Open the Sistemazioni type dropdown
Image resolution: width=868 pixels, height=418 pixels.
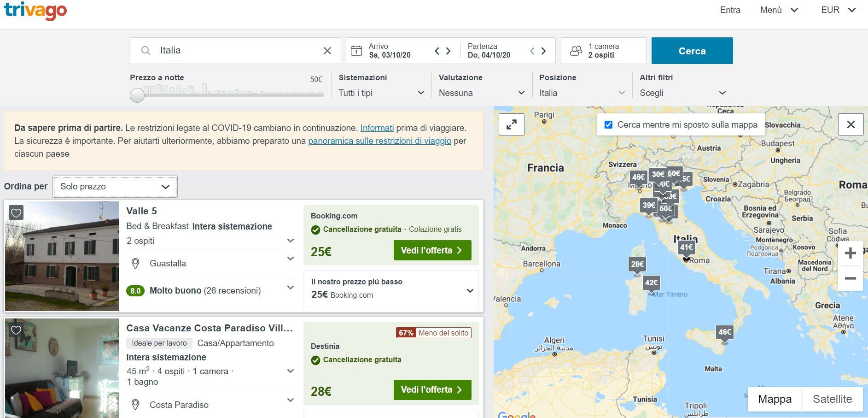381,93
